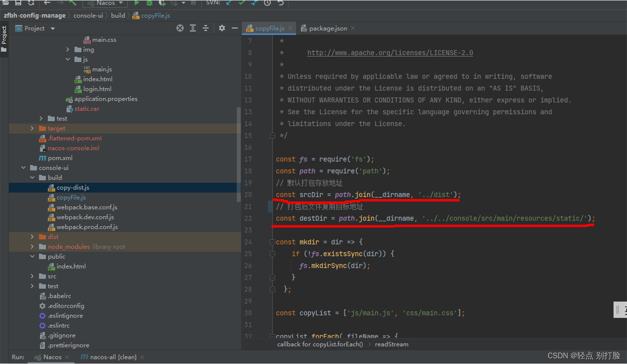Click the project tree vertical scrollbar
The image size is (627, 364).
coord(239,154)
